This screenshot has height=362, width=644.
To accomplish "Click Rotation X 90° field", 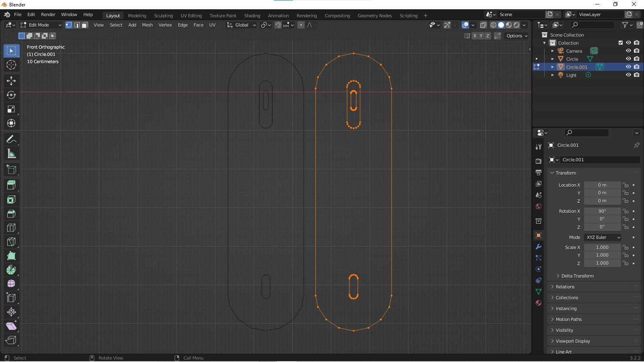I will pos(602,211).
